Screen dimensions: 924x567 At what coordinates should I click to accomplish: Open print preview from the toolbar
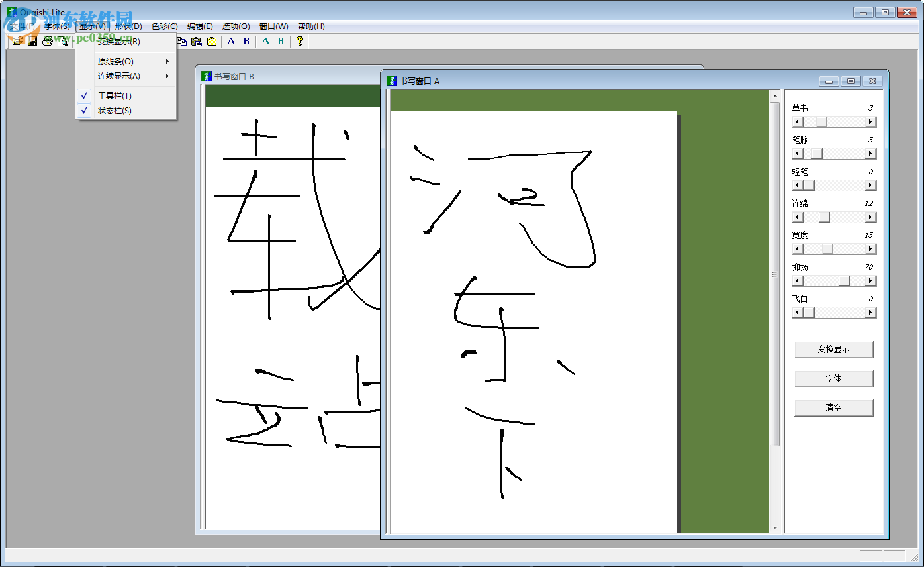pos(64,41)
